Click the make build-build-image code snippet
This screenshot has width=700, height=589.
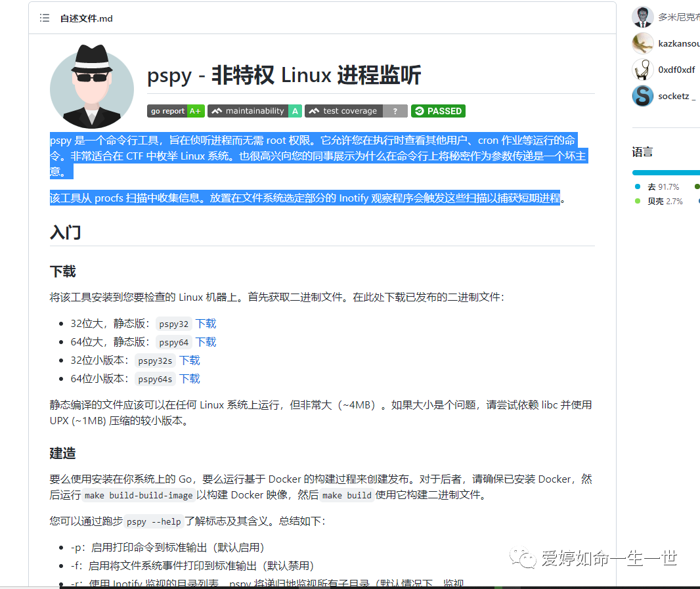point(139,495)
